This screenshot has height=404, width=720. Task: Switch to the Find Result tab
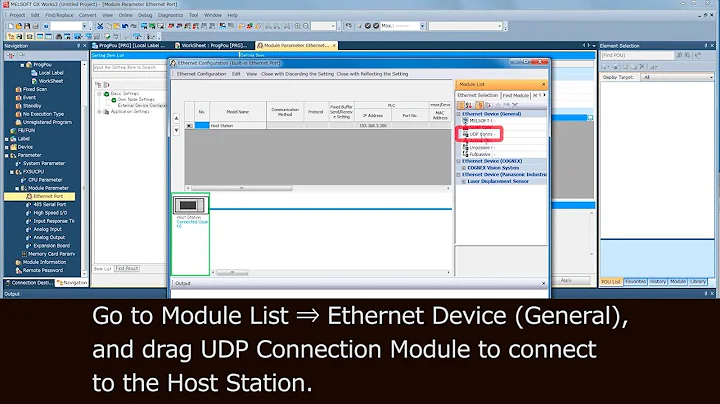[x=127, y=268]
